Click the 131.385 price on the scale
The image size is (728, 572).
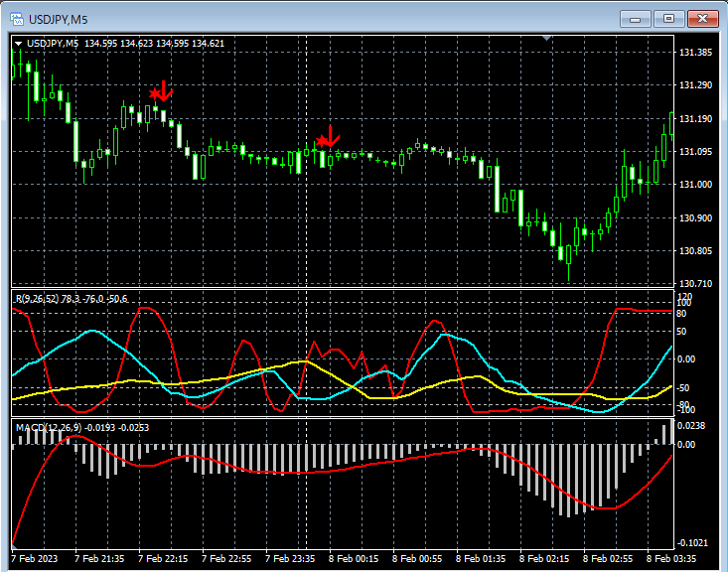[x=695, y=53]
